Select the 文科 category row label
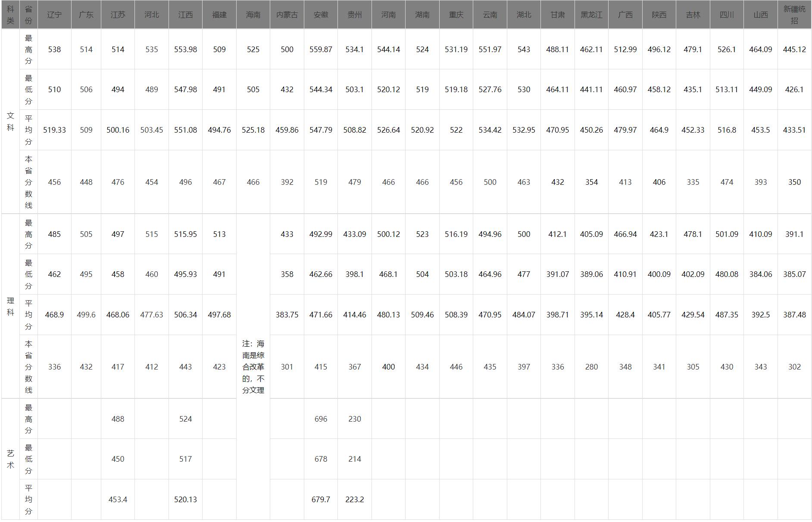The image size is (812, 522). tap(10, 121)
